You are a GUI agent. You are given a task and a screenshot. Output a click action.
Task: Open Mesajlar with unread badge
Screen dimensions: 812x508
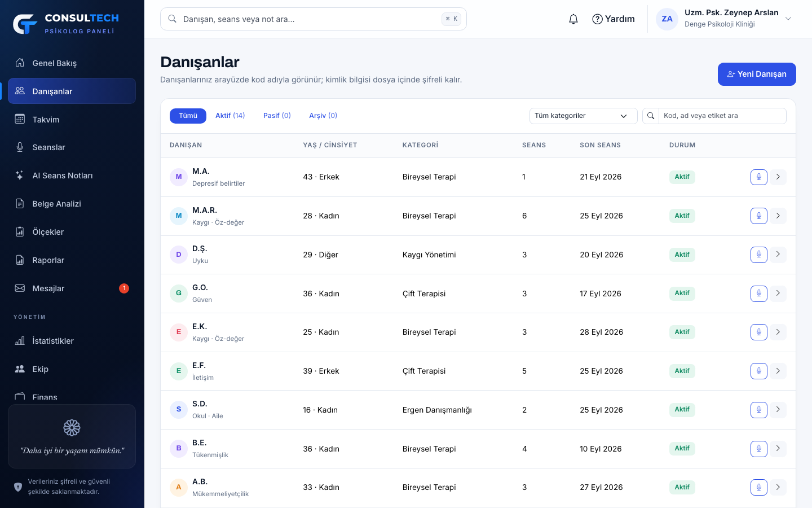(72, 288)
